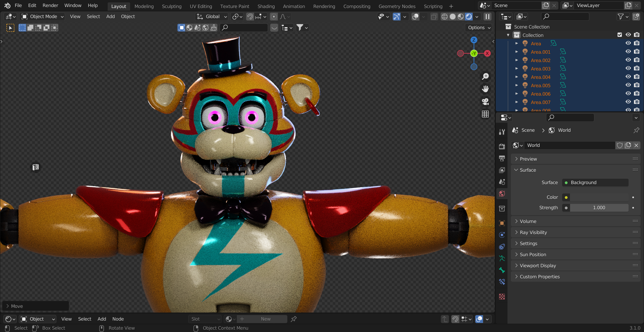Pin the World properties panel

[x=636, y=130]
